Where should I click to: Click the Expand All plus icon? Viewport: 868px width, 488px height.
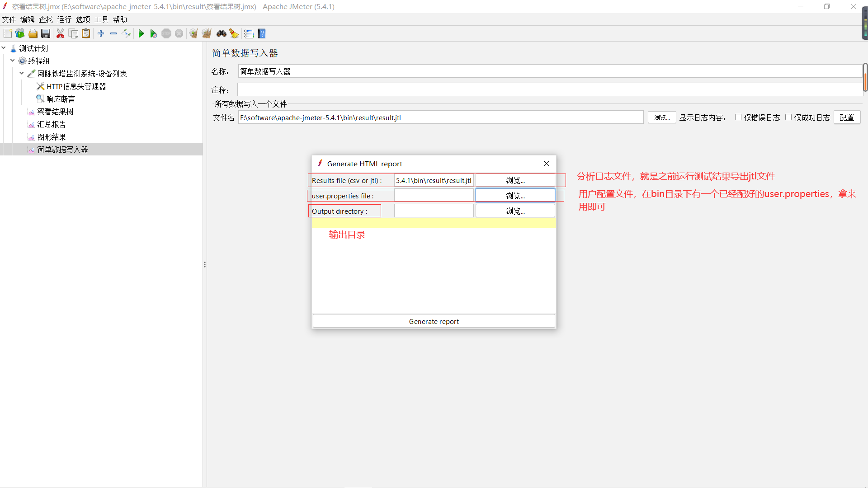click(101, 34)
